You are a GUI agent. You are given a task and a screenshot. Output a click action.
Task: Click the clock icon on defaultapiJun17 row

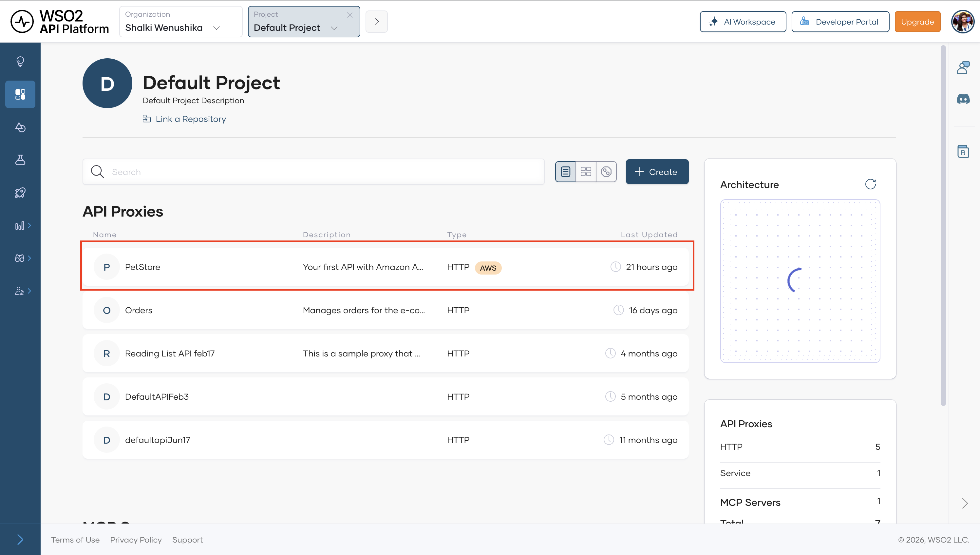point(609,439)
